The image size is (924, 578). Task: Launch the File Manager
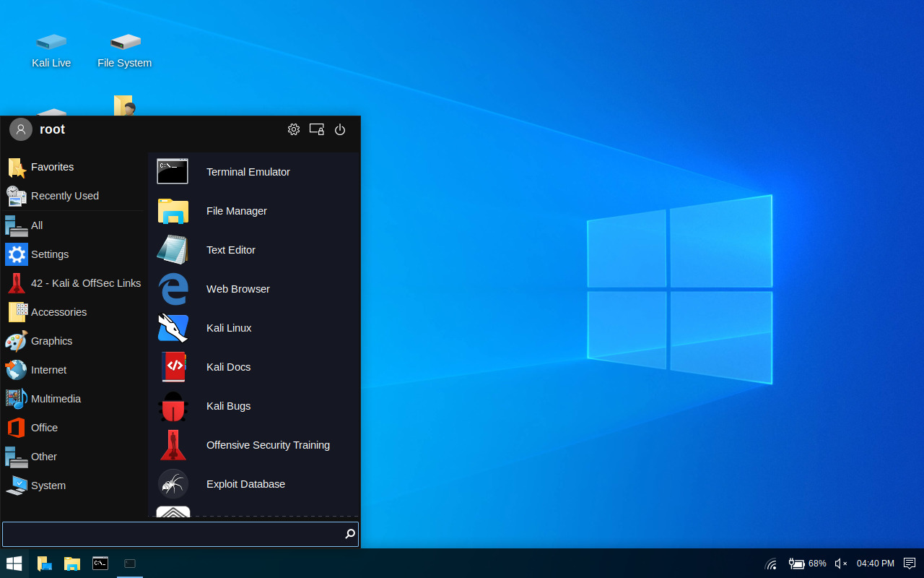pyautogui.click(x=237, y=211)
